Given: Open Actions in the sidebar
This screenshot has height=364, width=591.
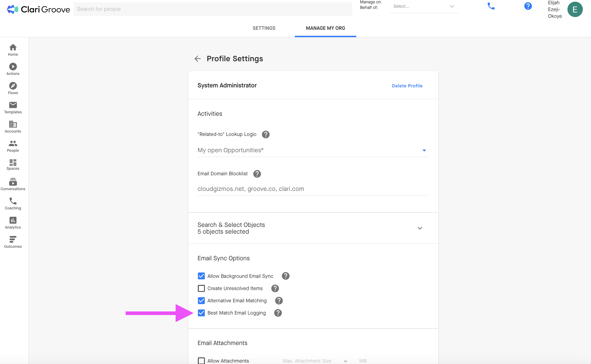Looking at the screenshot, I should click(x=13, y=69).
